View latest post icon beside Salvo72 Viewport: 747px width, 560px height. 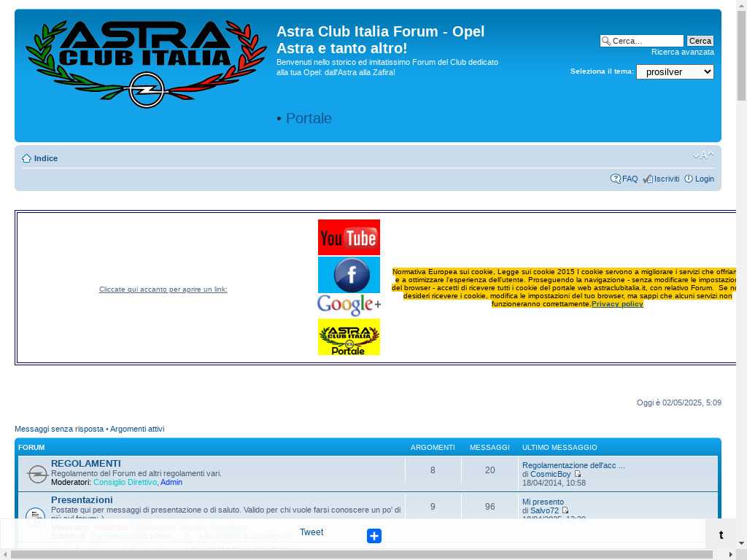(x=565, y=510)
